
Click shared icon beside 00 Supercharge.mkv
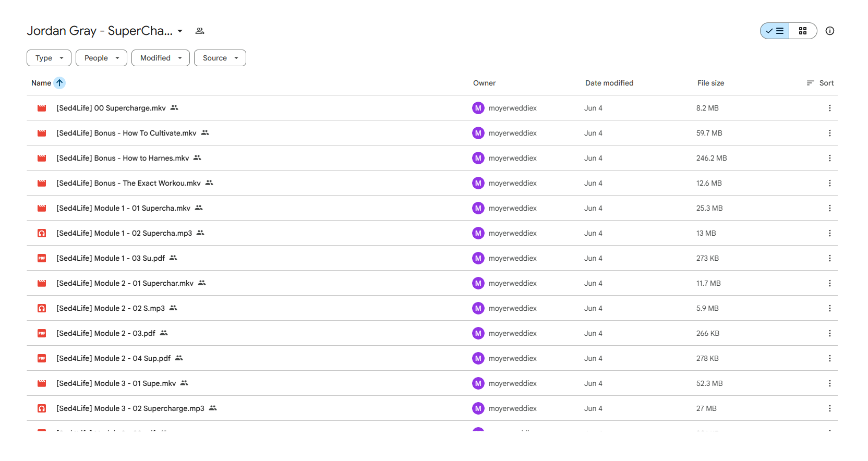click(x=174, y=108)
